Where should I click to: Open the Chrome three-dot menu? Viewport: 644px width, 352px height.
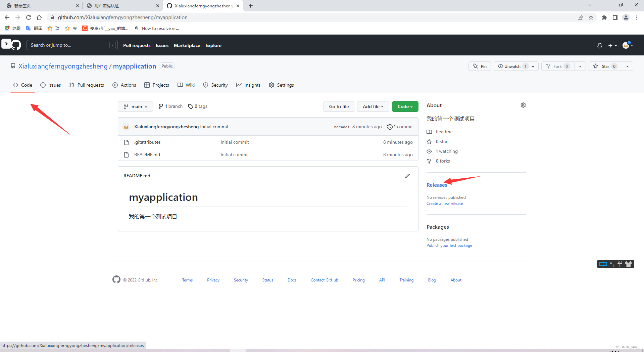(x=637, y=17)
